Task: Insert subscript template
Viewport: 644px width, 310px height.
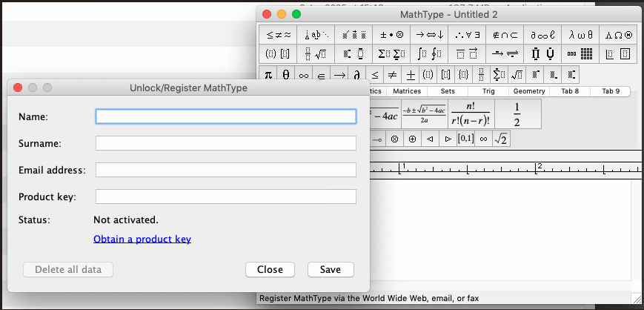Action: [553, 75]
